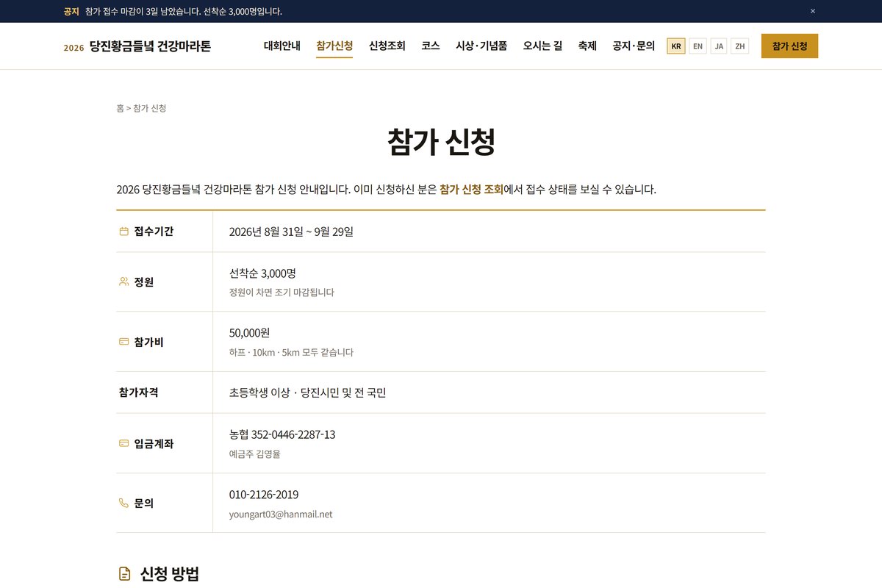Click 초등학생 이상 · 당진시민 및 전 국민
Image resolution: width=882 pixels, height=588 pixels.
click(308, 392)
